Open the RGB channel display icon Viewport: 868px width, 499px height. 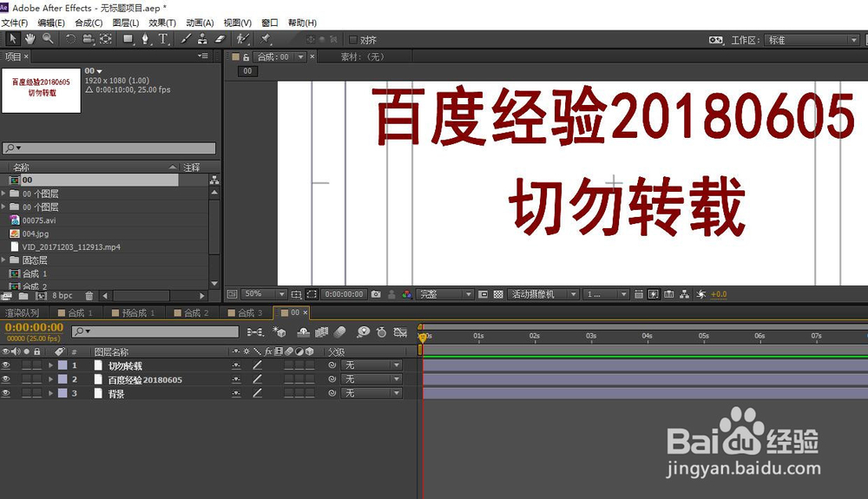point(407,294)
